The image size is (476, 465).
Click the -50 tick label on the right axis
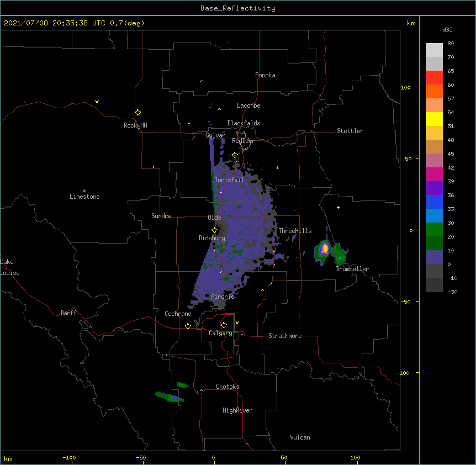point(405,302)
